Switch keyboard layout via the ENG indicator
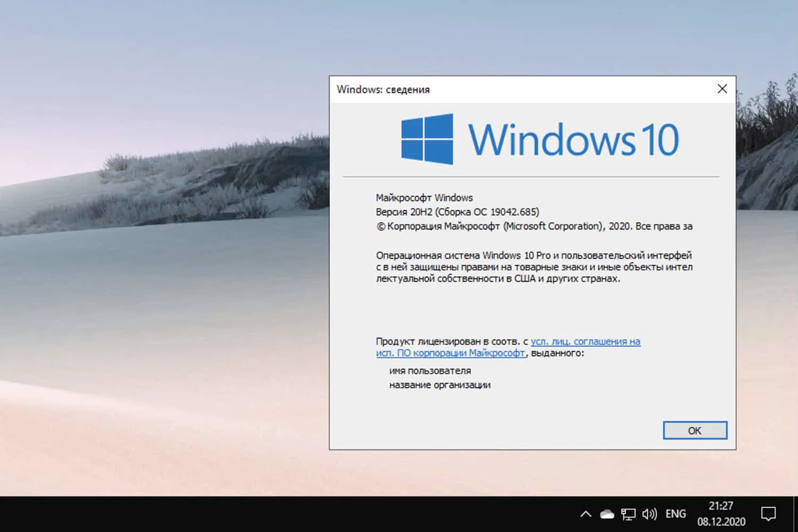Screen dimensions: 798x532 click(x=675, y=513)
